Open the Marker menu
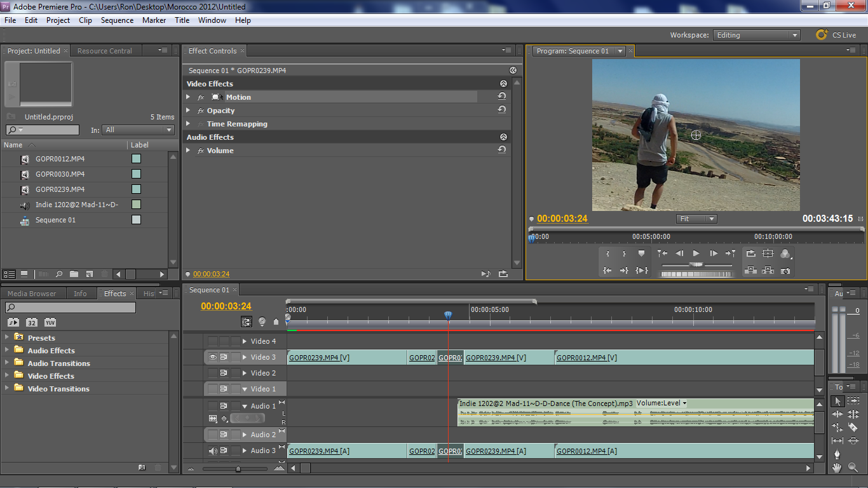Image resolution: width=868 pixels, height=488 pixels. tap(154, 20)
